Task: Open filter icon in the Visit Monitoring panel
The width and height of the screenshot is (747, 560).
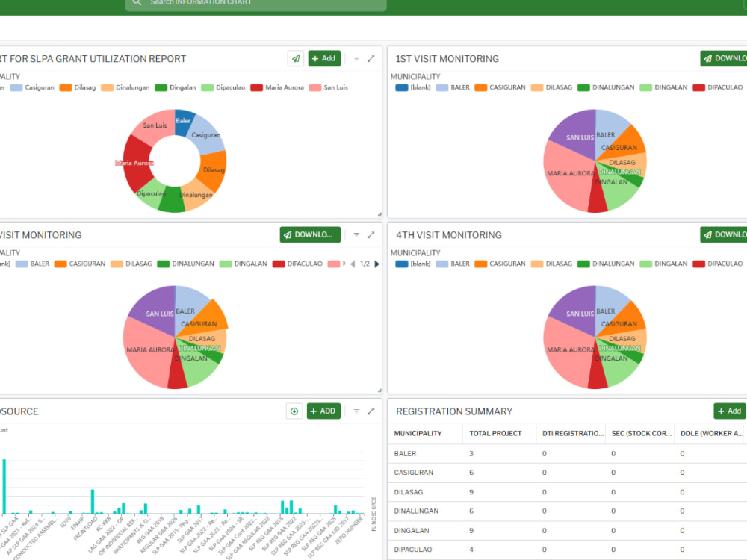Action: (x=356, y=234)
